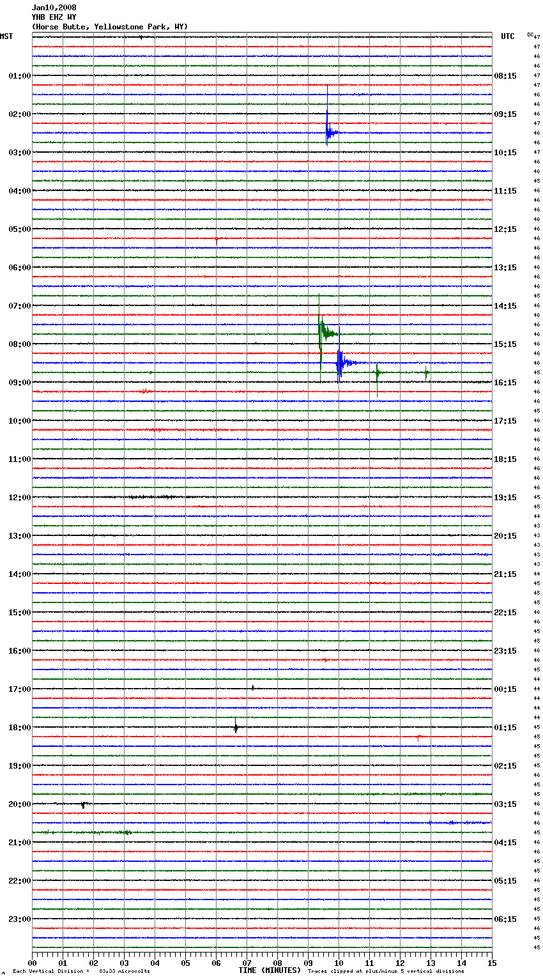Select the 03:00 MST time label

tap(20, 153)
